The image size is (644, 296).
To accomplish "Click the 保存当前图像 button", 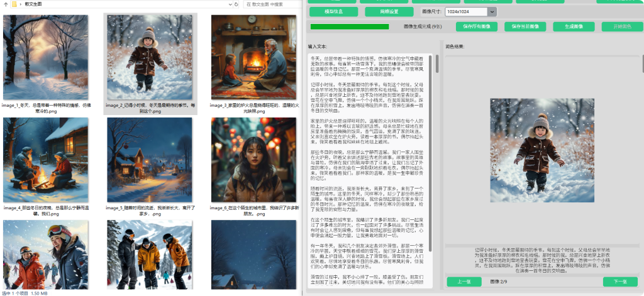I will [x=525, y=26].
